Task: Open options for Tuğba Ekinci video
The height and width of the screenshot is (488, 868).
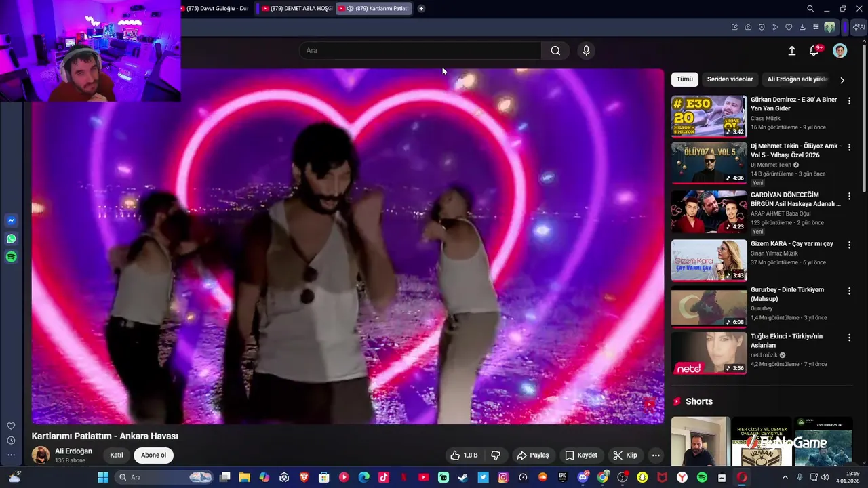Action: tap(849, 338)
